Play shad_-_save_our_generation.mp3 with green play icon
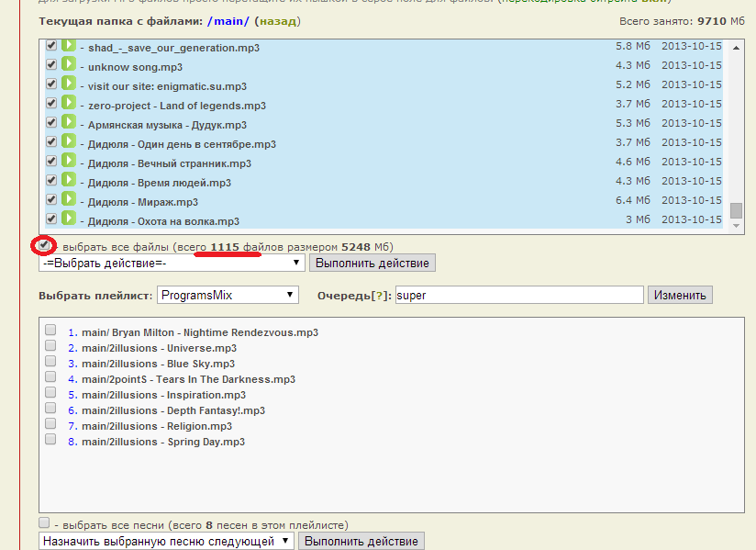This screenshot has width=756, height=550. [x=68, y=46]
